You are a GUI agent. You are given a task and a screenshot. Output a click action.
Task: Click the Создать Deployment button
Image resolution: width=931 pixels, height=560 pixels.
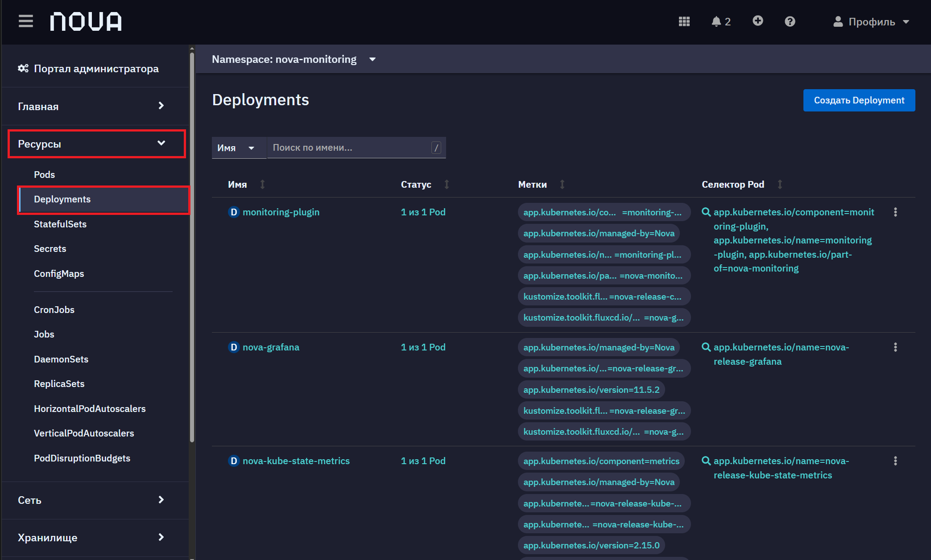point(859,100)
